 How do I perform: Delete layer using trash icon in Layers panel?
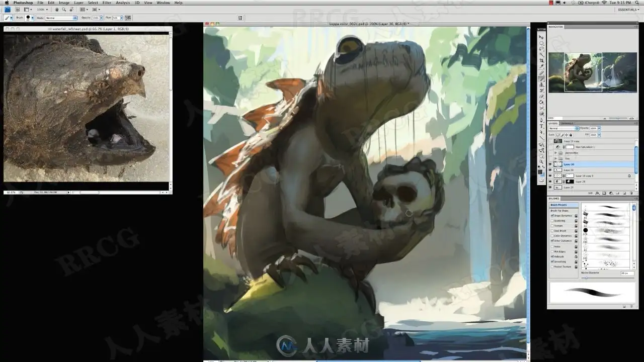pos(631,193)
